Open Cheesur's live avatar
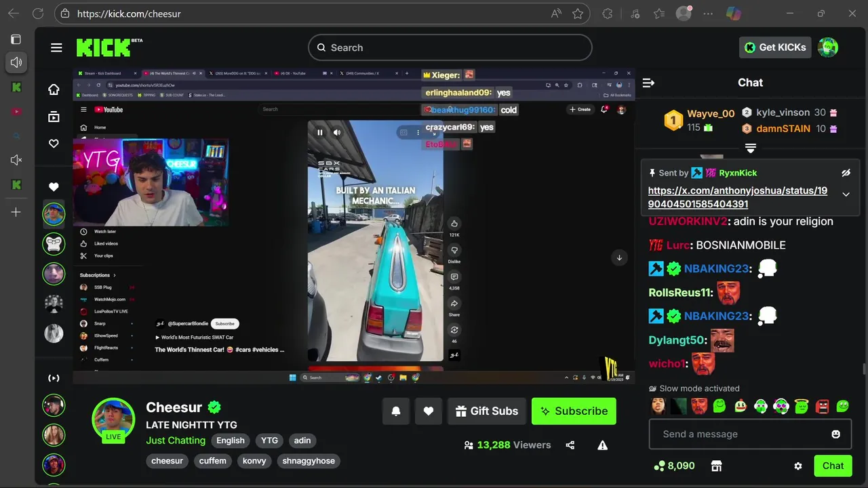The width and height of the screenshot is (868, 488). click(113, 420)
